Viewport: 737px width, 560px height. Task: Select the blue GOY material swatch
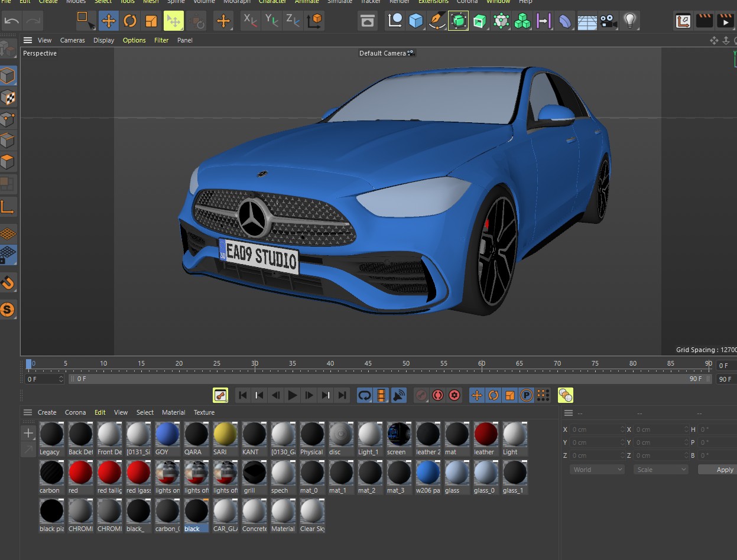pos(167,435)
